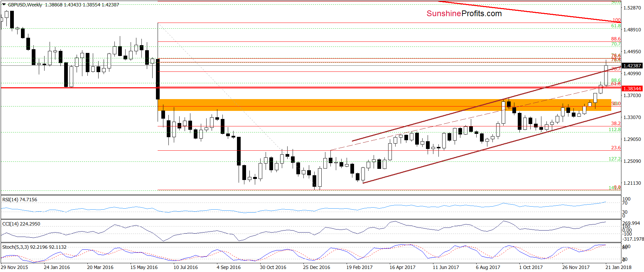The image size is (644, 272).
Task: Click the 38.2 Fibonacci level label
Action: coord(616,123)
